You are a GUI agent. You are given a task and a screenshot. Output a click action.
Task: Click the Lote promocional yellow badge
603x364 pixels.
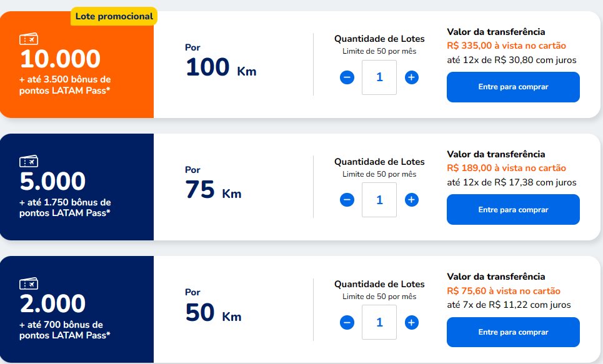pos(114,16)
